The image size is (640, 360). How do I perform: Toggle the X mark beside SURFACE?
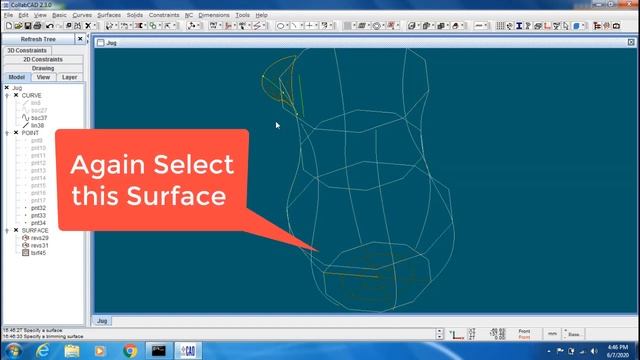pyautogui.click(x=16, y=230)
